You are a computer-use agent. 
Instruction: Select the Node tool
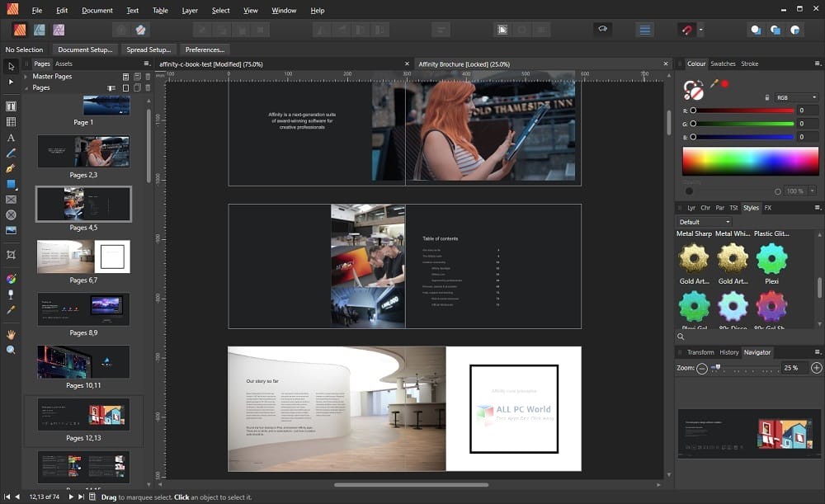tap(11, 82)
